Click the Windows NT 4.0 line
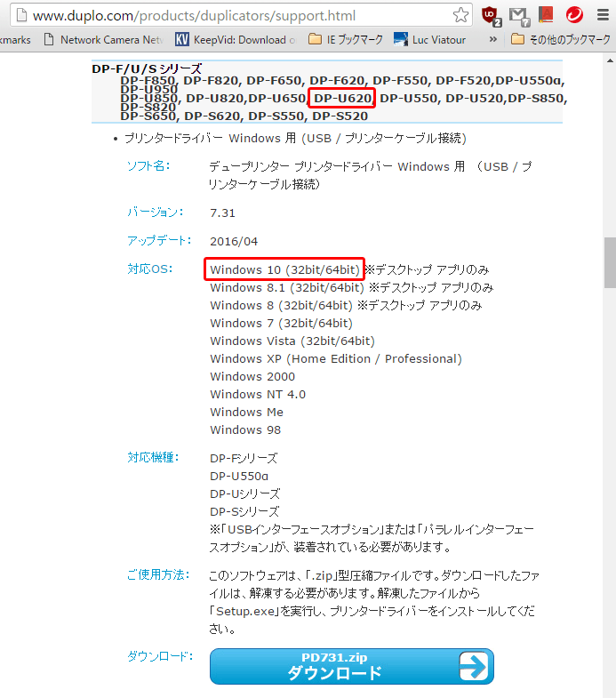616x698 pixels. [x=258, y=395]
